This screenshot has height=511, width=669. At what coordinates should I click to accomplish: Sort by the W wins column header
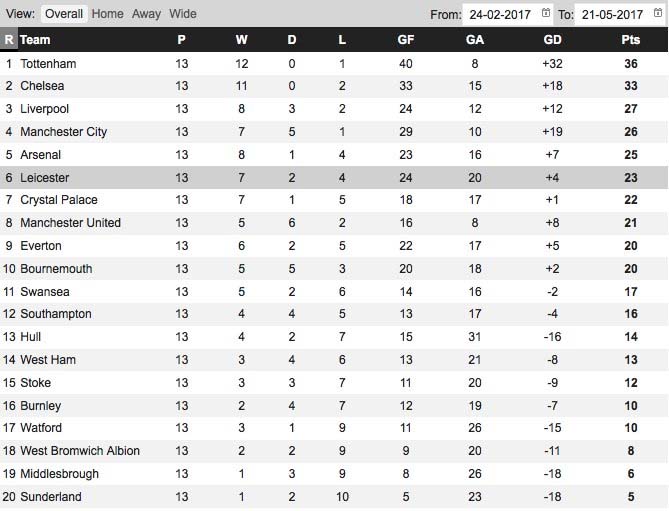click(x=242, y=40)
